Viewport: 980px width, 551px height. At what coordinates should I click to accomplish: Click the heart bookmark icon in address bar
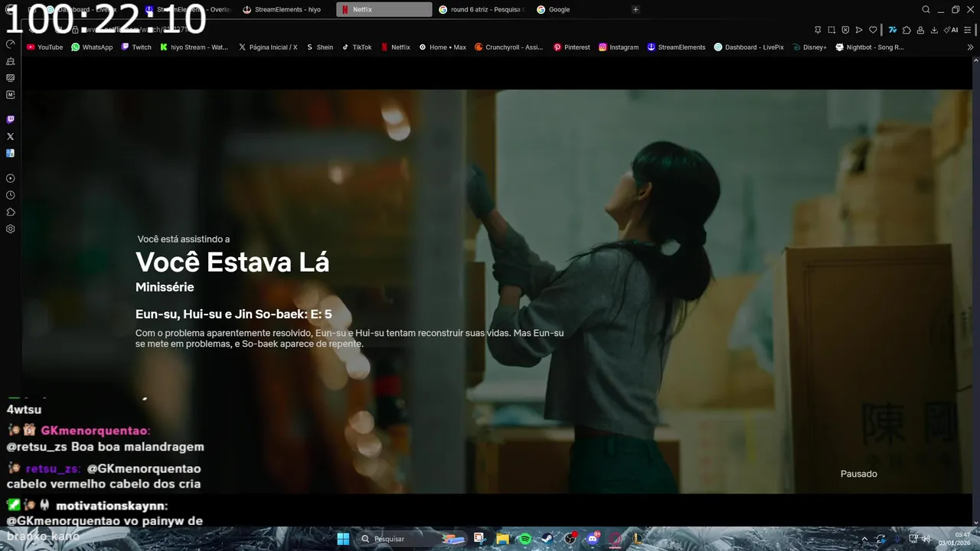[x=873, y=30]
